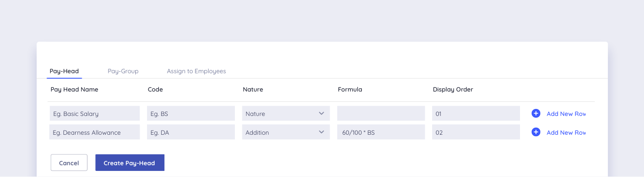This screenshot has width=644, height=177.
Task: Open the Addition dropdown in the second row
Action: [x=286, y=132]
